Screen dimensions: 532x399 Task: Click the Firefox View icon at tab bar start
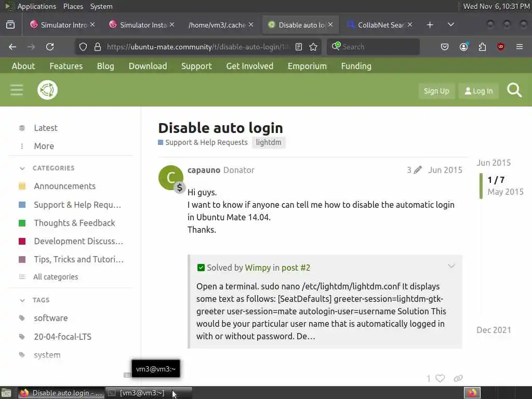[10, 25]
